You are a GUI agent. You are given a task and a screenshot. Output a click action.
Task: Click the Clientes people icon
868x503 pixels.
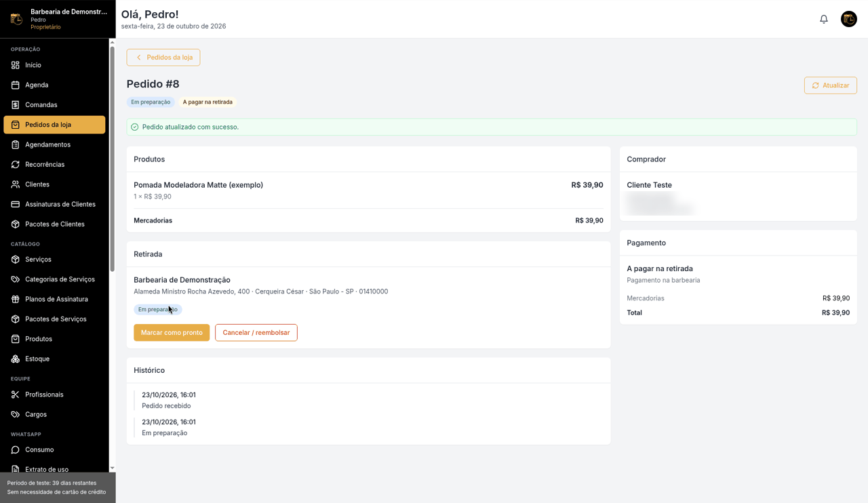point(16,184)
